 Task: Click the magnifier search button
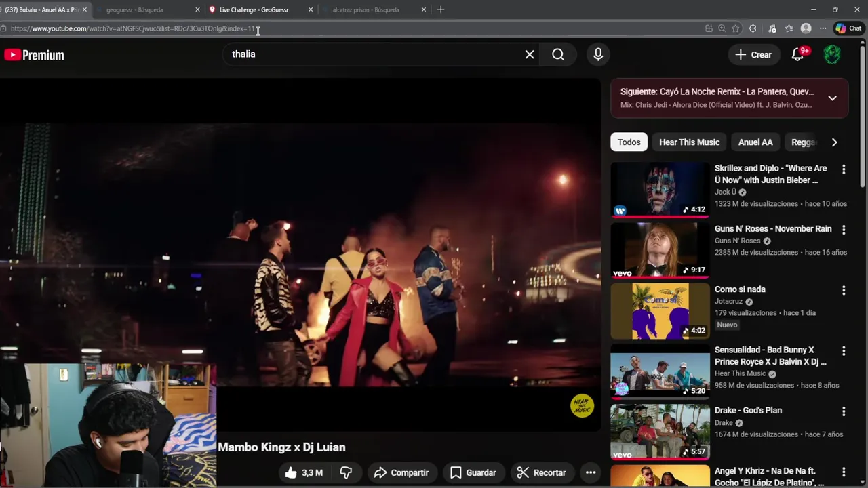click(x=558, y=54)
